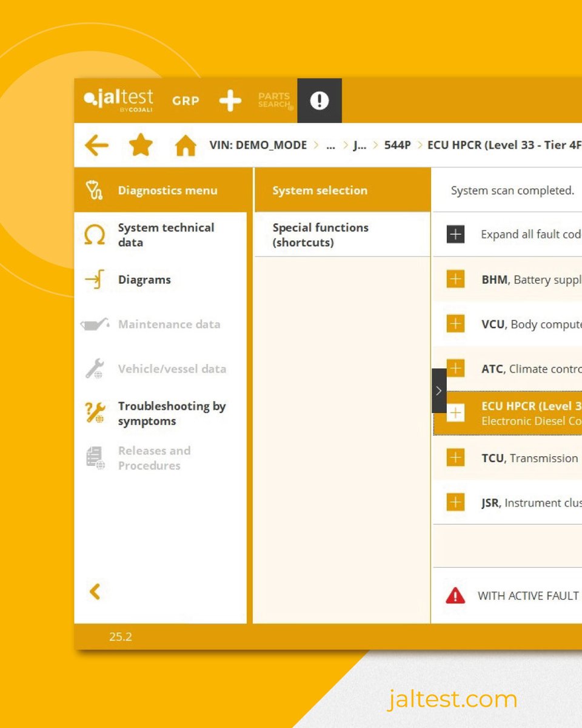Expand the VCU Body computer row
Screen dimensions: 582x728
[455, 324]
